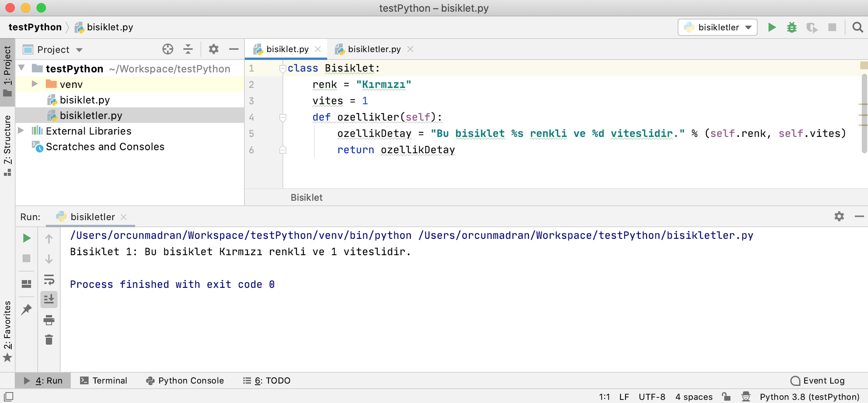
Task: Open the Python 3.8 (testPython) interpreter selector
Action: pos(809,397)
